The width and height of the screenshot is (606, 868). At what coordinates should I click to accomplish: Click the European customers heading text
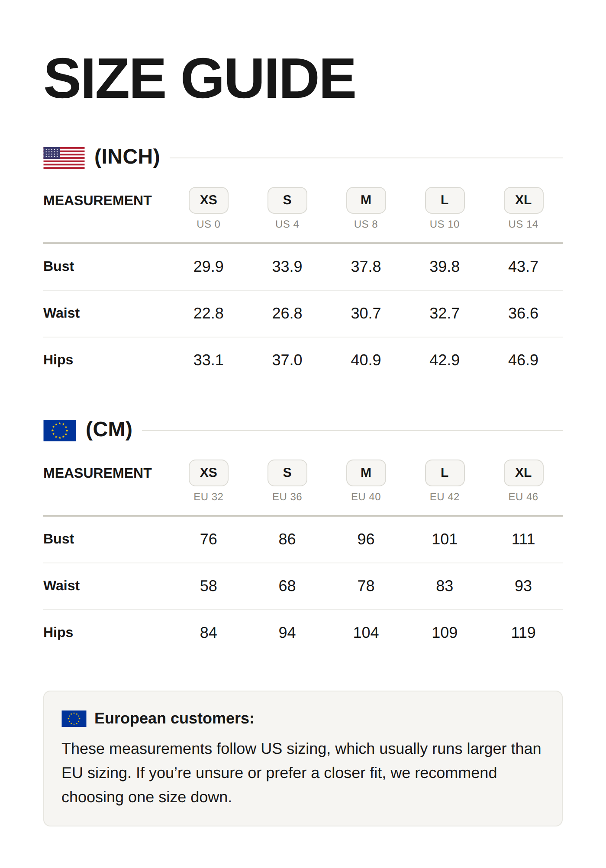(x=174, y=718)
